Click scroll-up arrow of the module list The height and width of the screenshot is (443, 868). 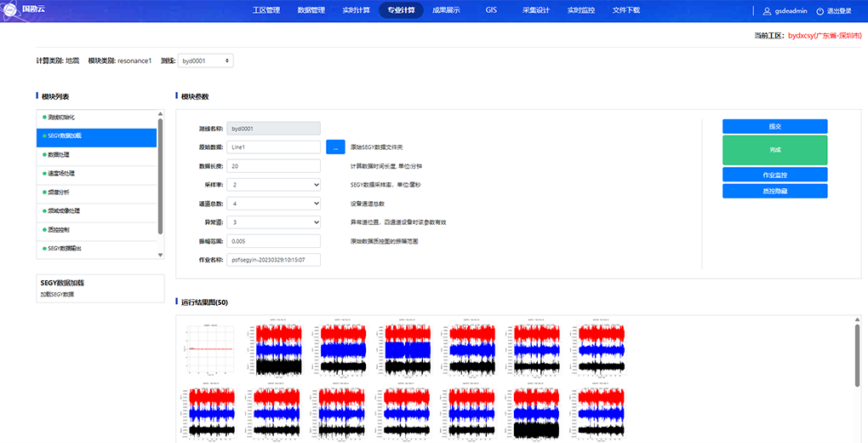[x=159, y=113]
